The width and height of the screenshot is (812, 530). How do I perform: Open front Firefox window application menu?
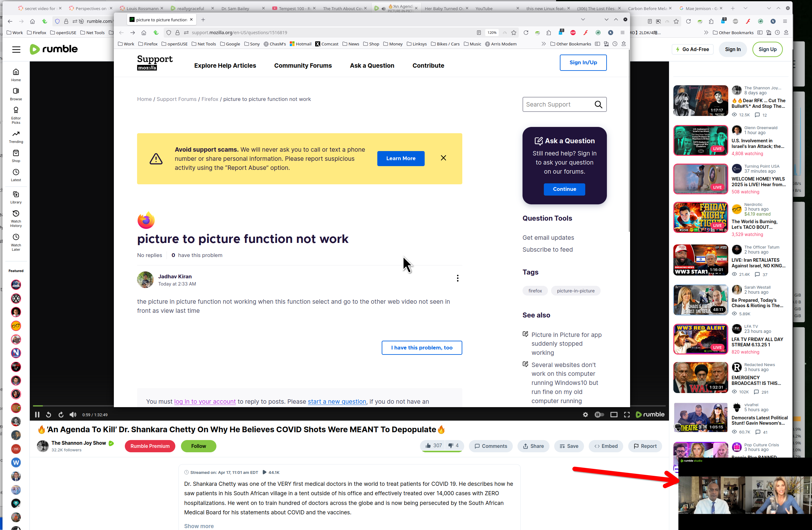(622, 32)
